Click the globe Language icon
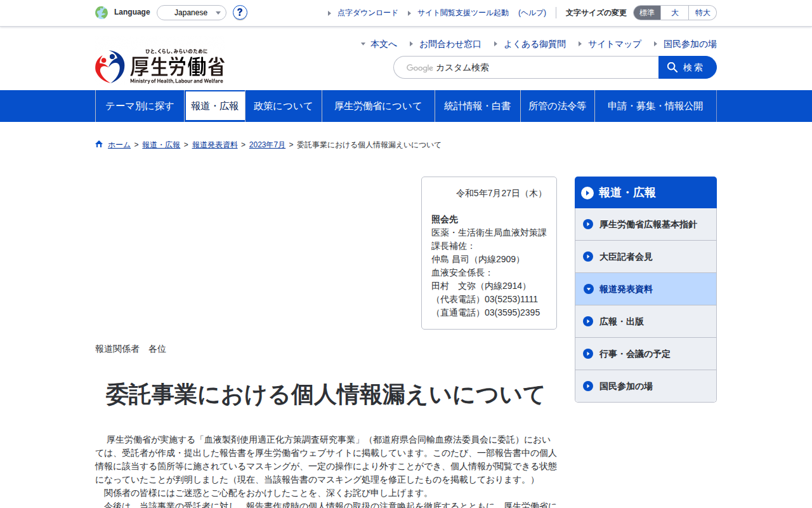 [x=101, y=13]
